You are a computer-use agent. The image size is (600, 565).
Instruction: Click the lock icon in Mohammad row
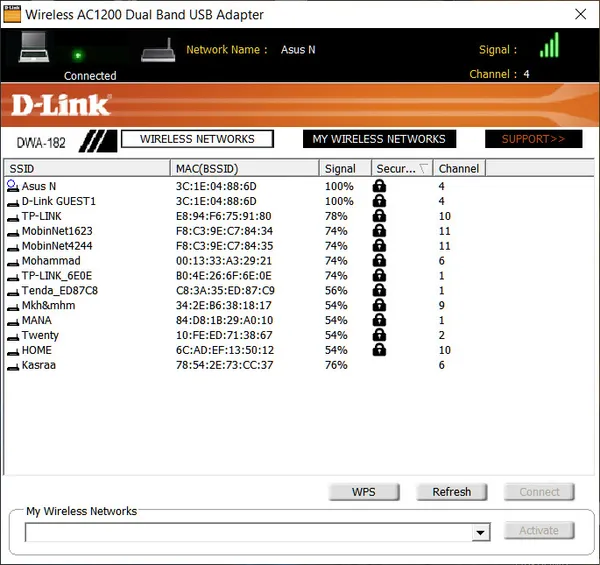tap(379, 261)
